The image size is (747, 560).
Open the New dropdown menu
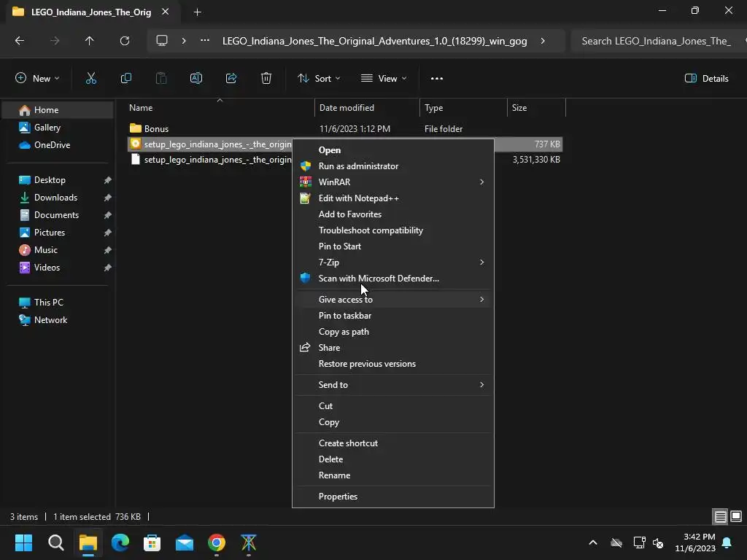point(37,79)
